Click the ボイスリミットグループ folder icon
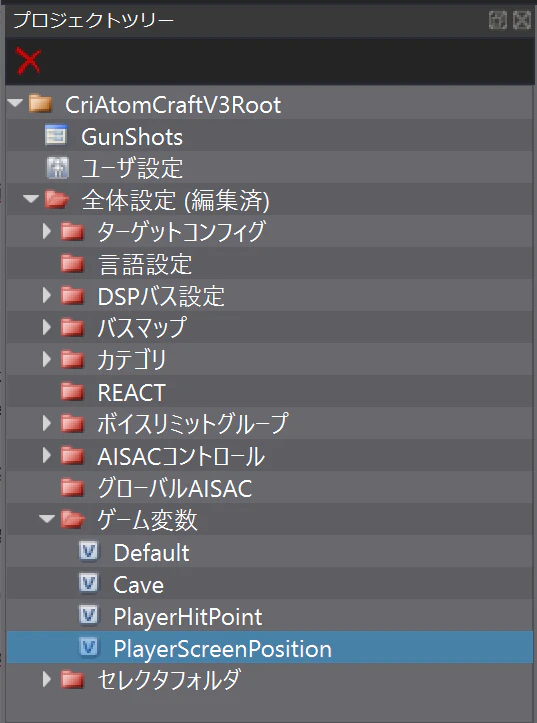 (x=72, y=424)
